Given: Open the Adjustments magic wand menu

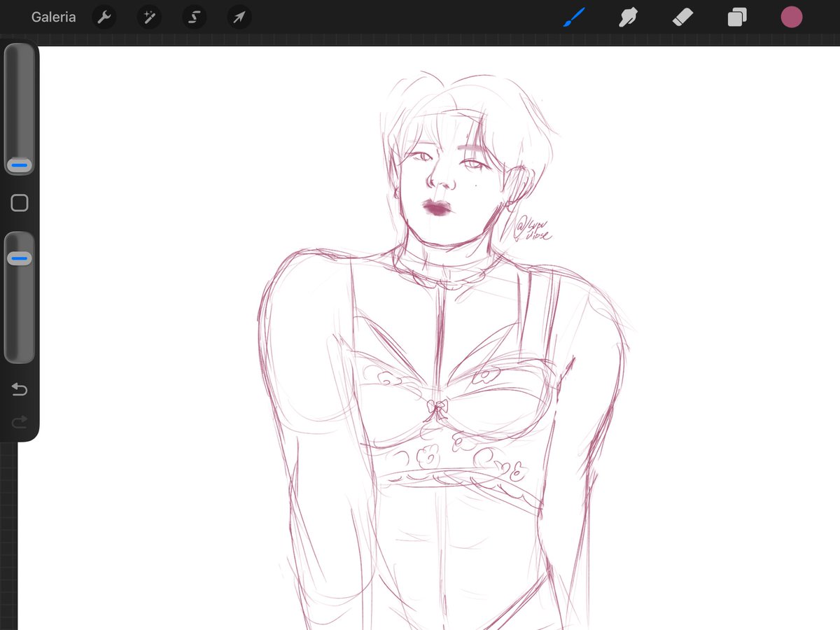Looking at the screenshot, I should (x=149, y=17).
